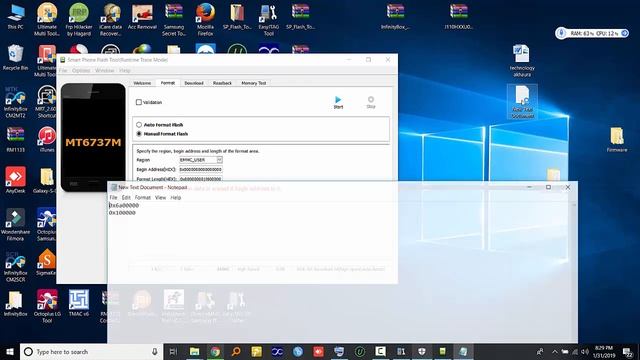Open Acc Removal desktop icon
Viewport: 640px width, 360px height.
click(x=142, y=17)
